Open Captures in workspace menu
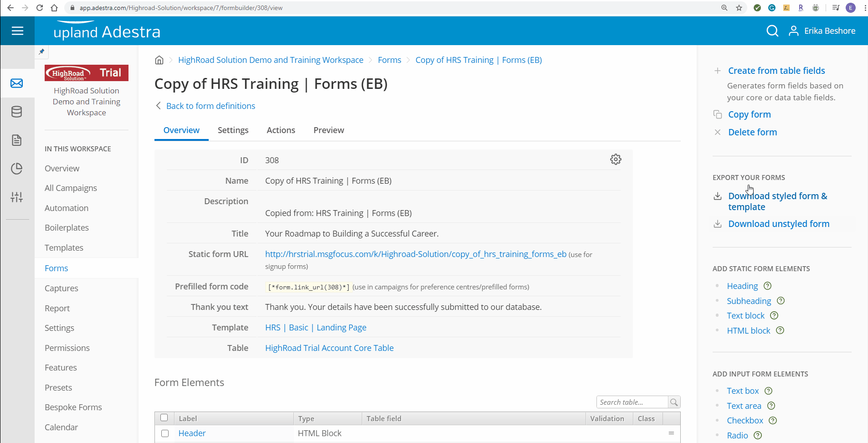The width and height of the screenshot is (868, 443). click(x=62, y=288)
